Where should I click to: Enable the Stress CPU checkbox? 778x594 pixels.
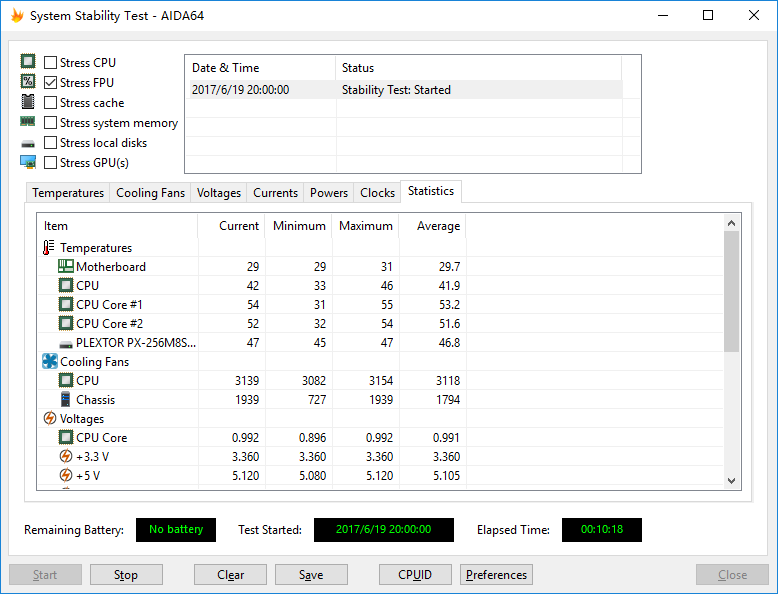coord(51,63)
